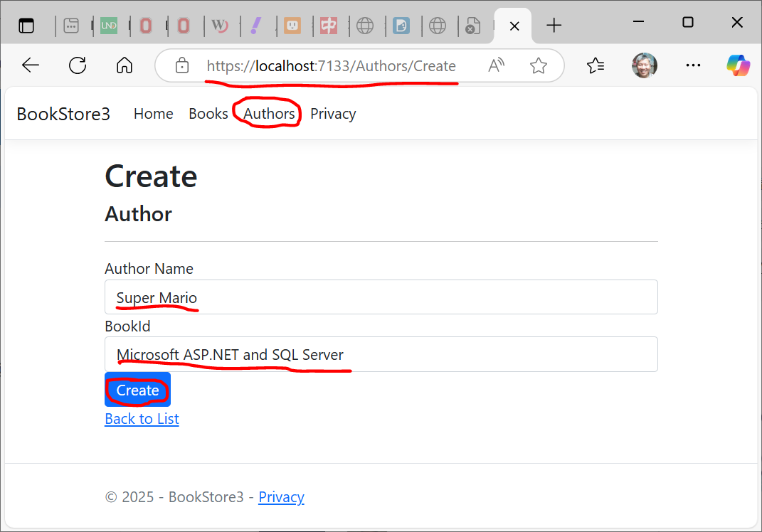
Task: Focus the Author Name input field
Action: point(381,297)
